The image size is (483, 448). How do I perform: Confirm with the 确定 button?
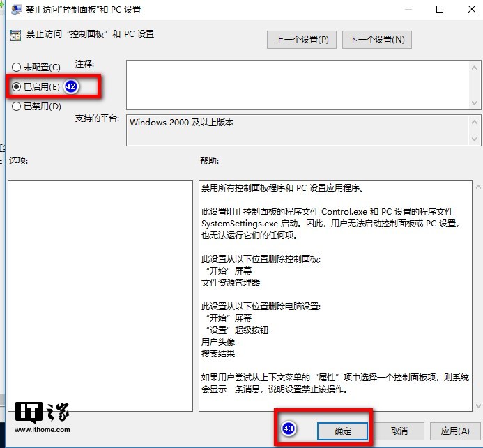342,431
